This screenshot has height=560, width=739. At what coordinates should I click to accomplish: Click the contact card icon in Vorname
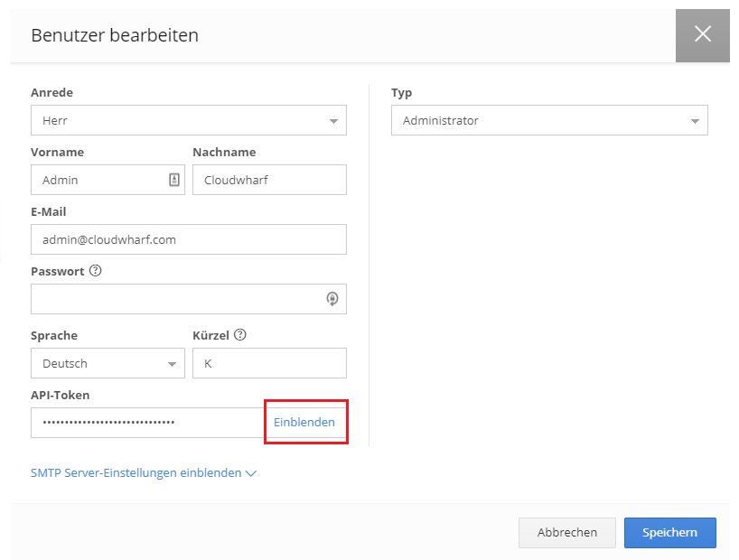pyautogui.click(x=174, y=180)
